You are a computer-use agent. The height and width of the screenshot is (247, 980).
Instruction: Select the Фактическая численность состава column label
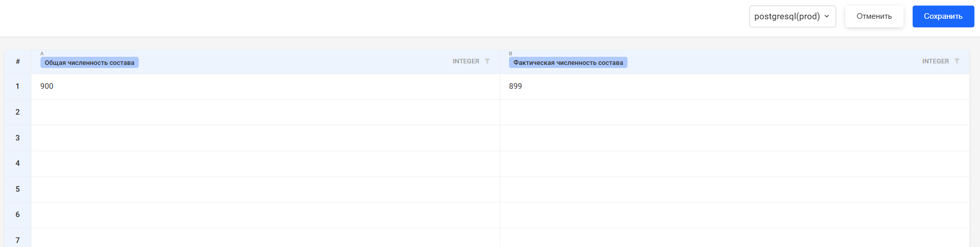(568, 62)
